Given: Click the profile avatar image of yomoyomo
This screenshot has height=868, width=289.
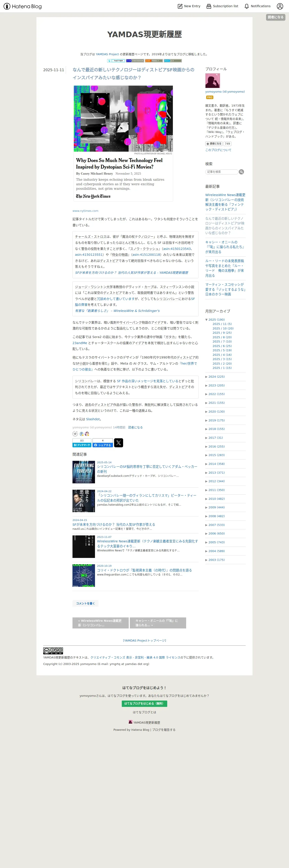Looking at the screenshot, I should click(x=213, y=81).
